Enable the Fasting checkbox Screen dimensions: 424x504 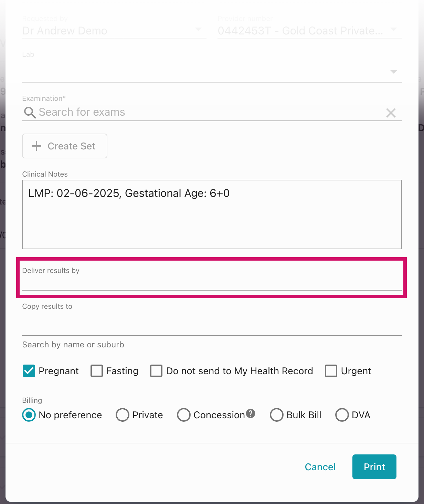tap(97, 371)
